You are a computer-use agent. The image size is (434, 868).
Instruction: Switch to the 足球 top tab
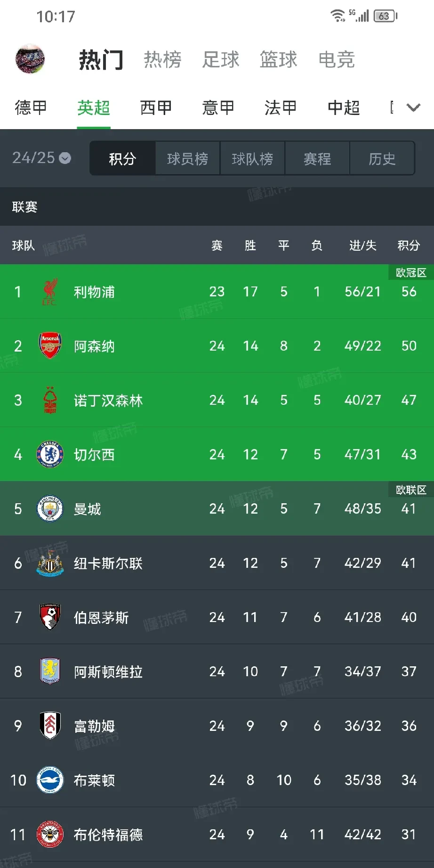coord(221,60)
